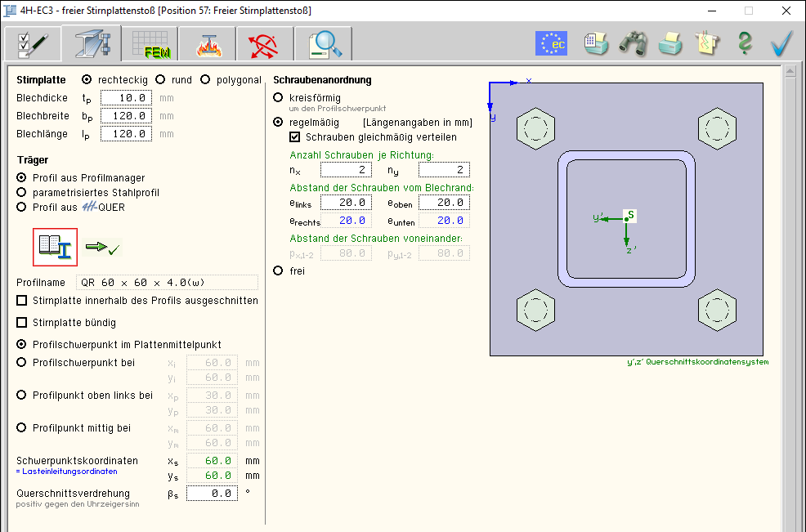Click the Eurocode EU flag icon

tap(551, 43)
